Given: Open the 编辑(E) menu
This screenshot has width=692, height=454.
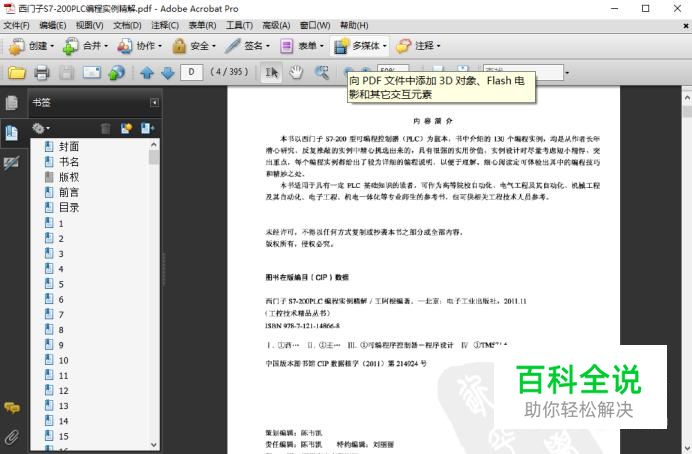Looking at the screenshot, I should 53,26.
